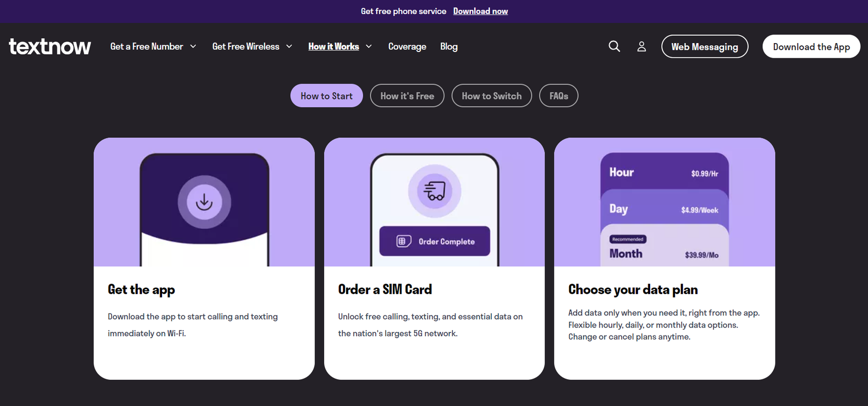Open the Blog link

pyautogui.click(x=449, y=46)
